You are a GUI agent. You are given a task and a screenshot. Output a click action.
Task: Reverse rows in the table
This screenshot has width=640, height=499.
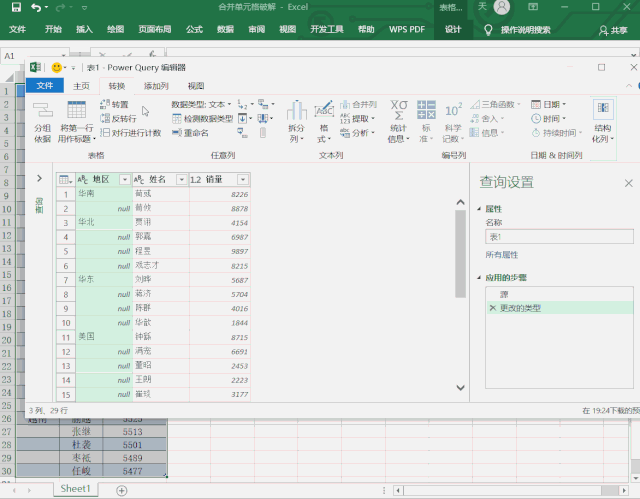click(x=118, y=118)
